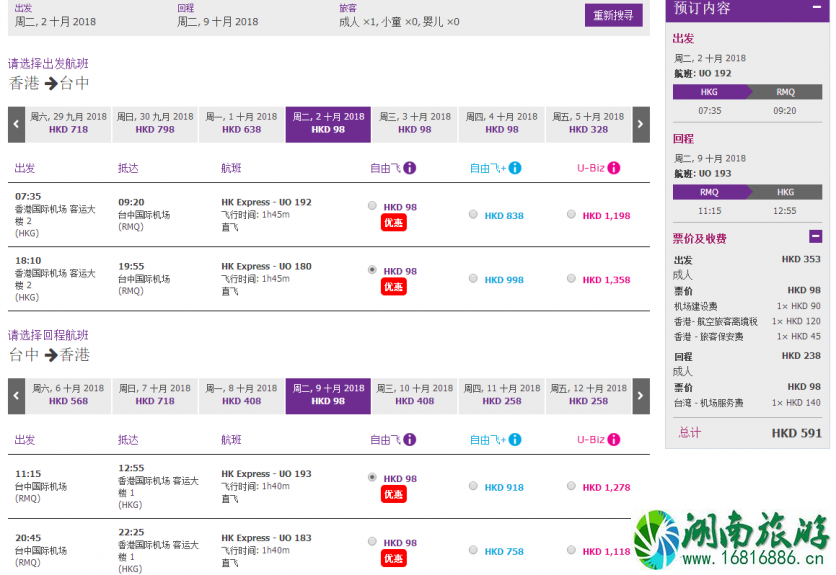Select 自由飞 HKD 98 fare for UO 180
This screenshot has width=836, height=575.
(x=372, y=270)
